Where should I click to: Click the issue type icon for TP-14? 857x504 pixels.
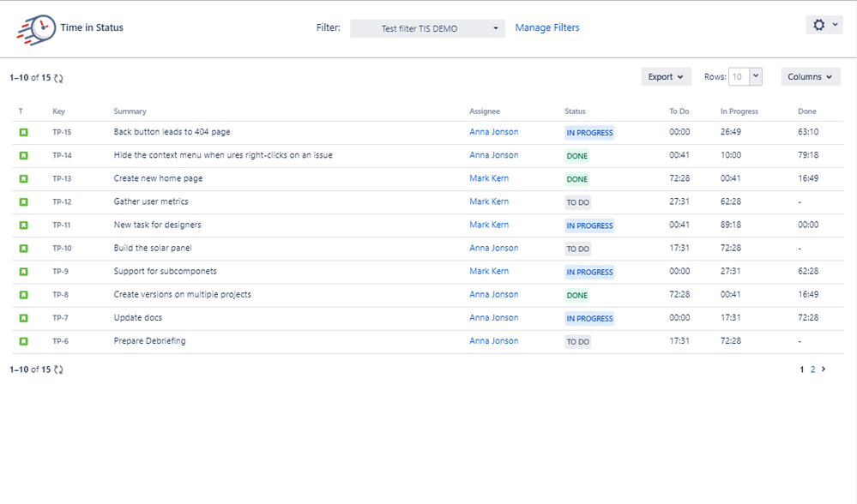[23, 156]
